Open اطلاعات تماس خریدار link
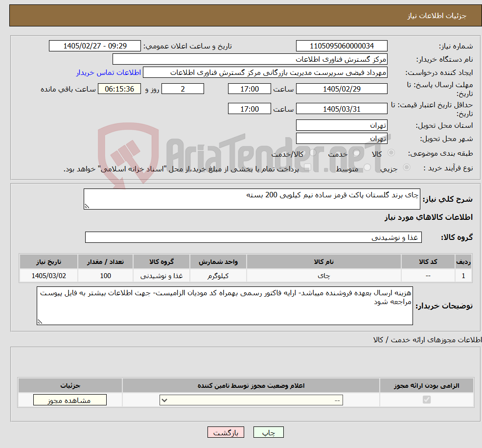Screen dimensions: 482x448 point(109,72)
